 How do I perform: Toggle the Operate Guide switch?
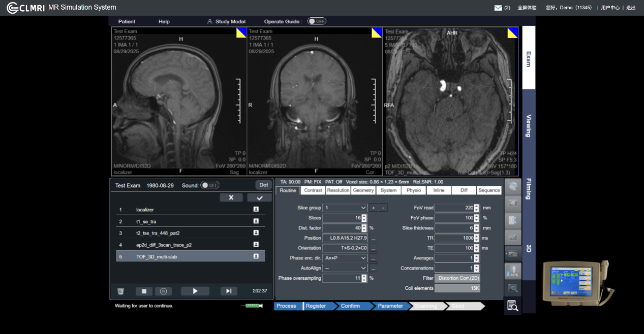[317, 21]
